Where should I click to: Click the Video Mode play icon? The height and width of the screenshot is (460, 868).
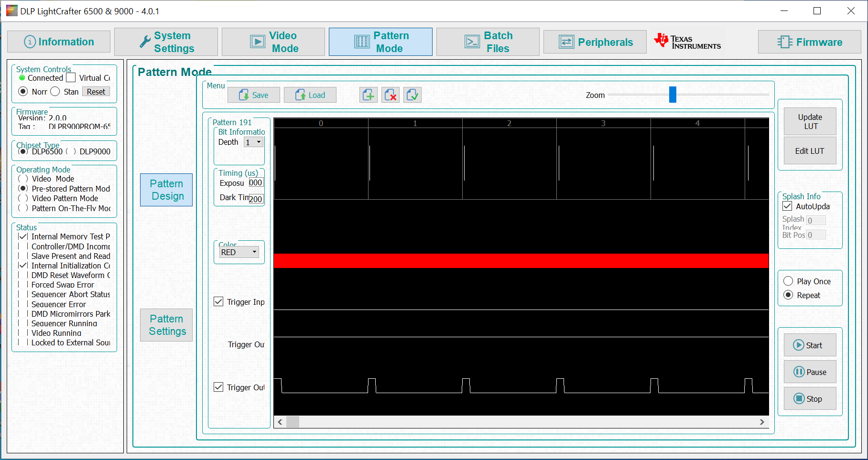258,42
